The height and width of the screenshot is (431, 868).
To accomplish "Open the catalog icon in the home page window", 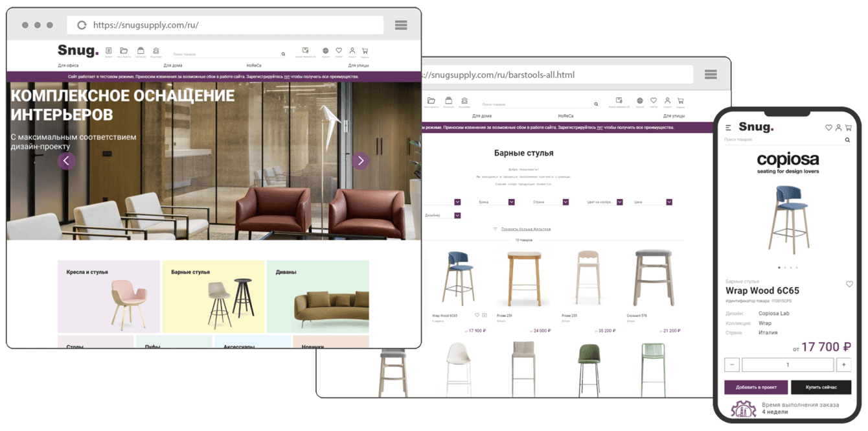I will [109, 51].
